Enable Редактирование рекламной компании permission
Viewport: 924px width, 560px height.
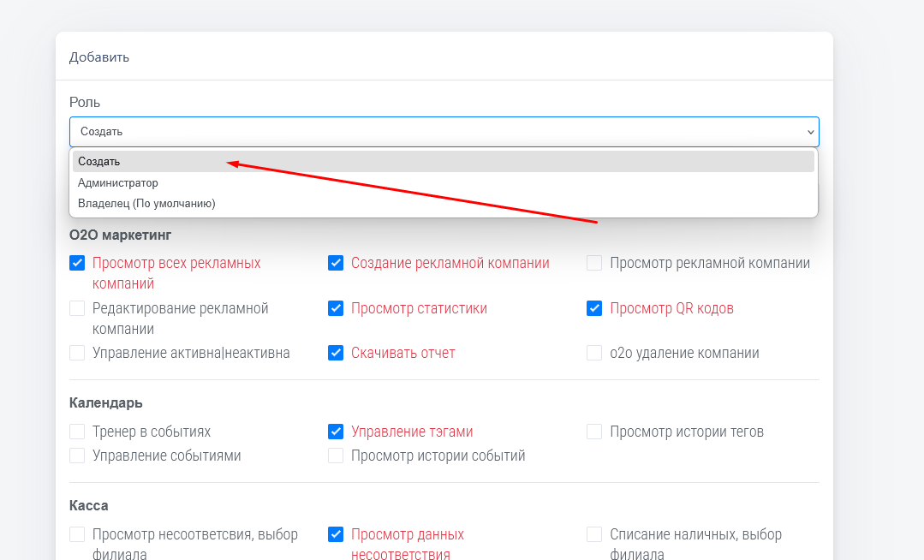(77, 308)
